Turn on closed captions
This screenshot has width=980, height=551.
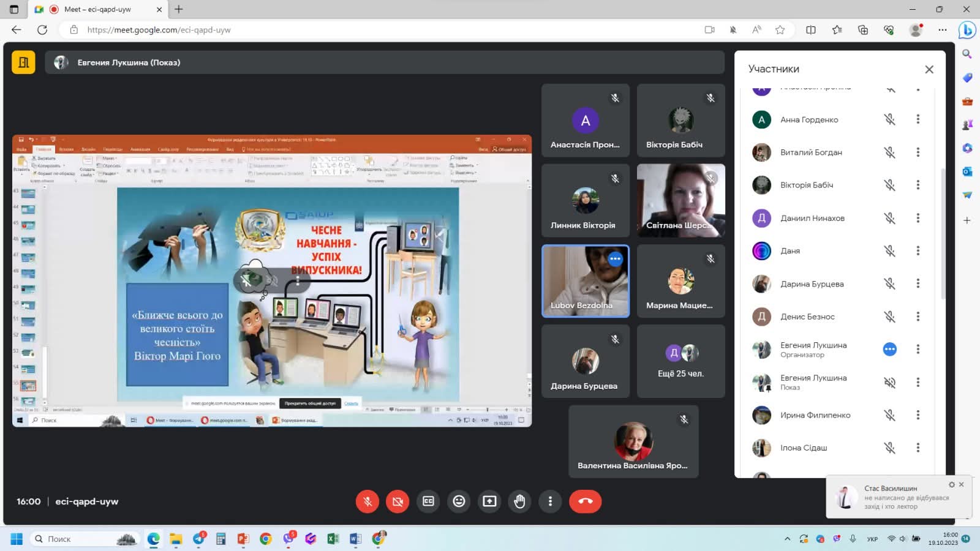click(x=428, y=501)
